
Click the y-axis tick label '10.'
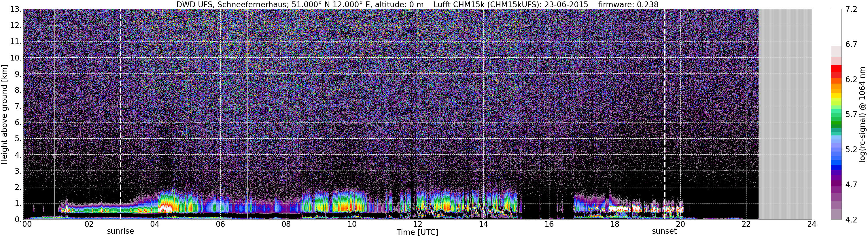pyautogui.click(x=16, y=58)
